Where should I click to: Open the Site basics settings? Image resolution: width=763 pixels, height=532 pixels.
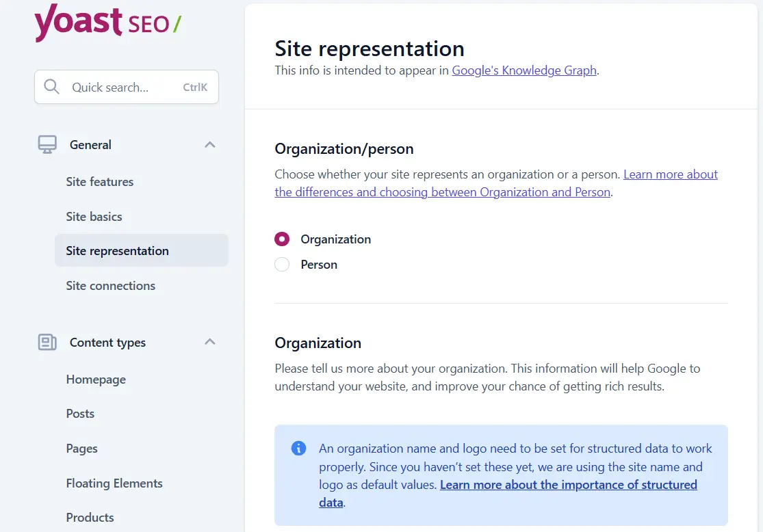pos(94,216)
